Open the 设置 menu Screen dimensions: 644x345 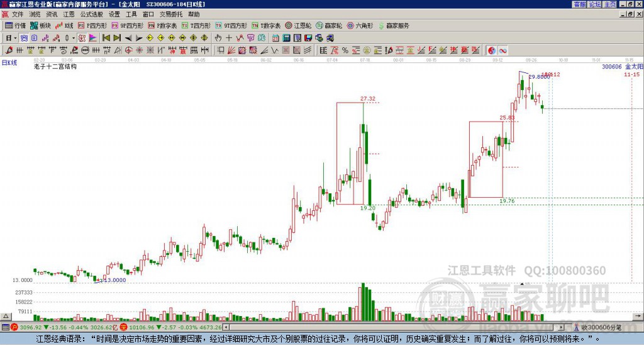point(114,14)
